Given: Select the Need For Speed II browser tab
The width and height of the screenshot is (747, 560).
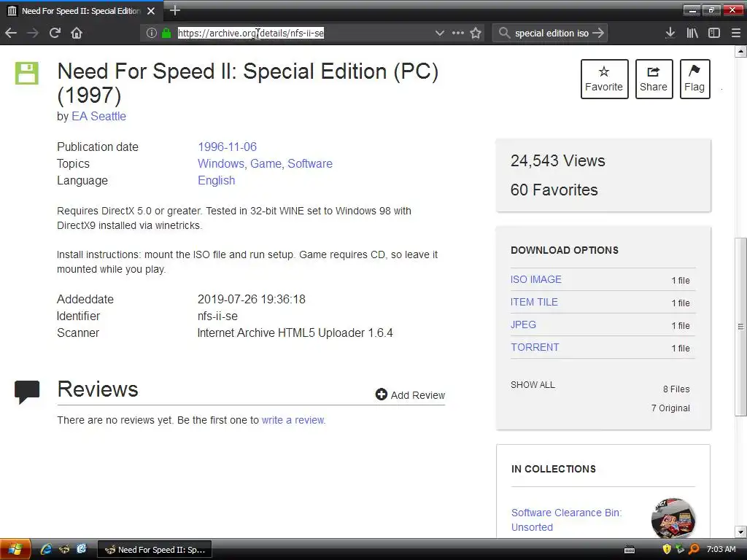Looking at the screenshot, I should (81, 10).
